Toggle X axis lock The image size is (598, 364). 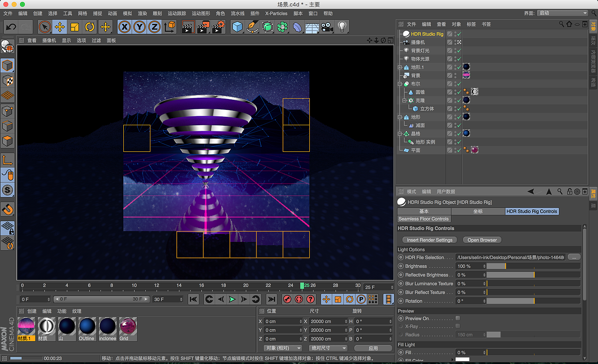[124, 27]
